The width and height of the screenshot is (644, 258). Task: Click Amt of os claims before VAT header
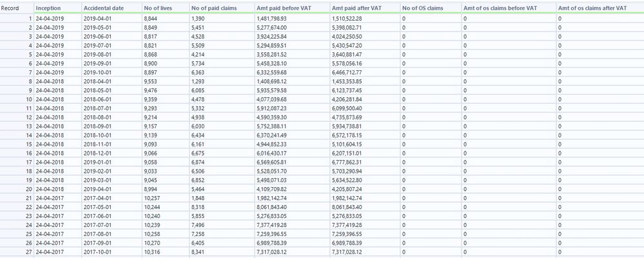pos(500,8)
